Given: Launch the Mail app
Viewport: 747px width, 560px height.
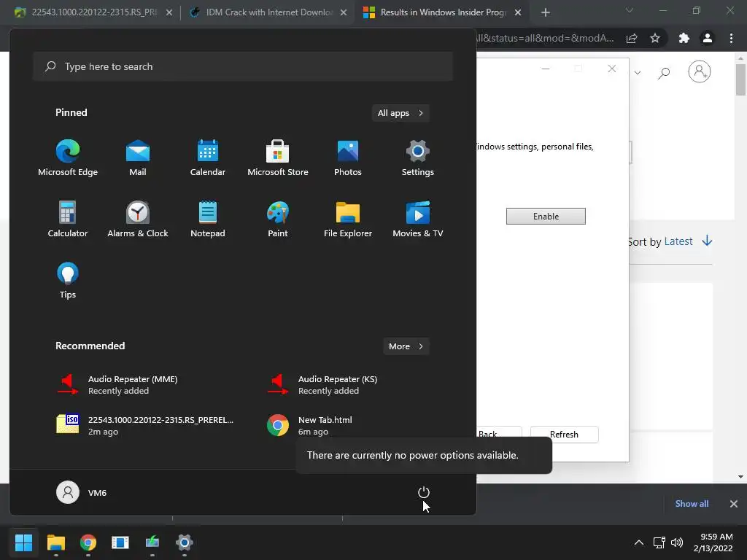Looking at the screenshot, I should (x=138, y=158).
